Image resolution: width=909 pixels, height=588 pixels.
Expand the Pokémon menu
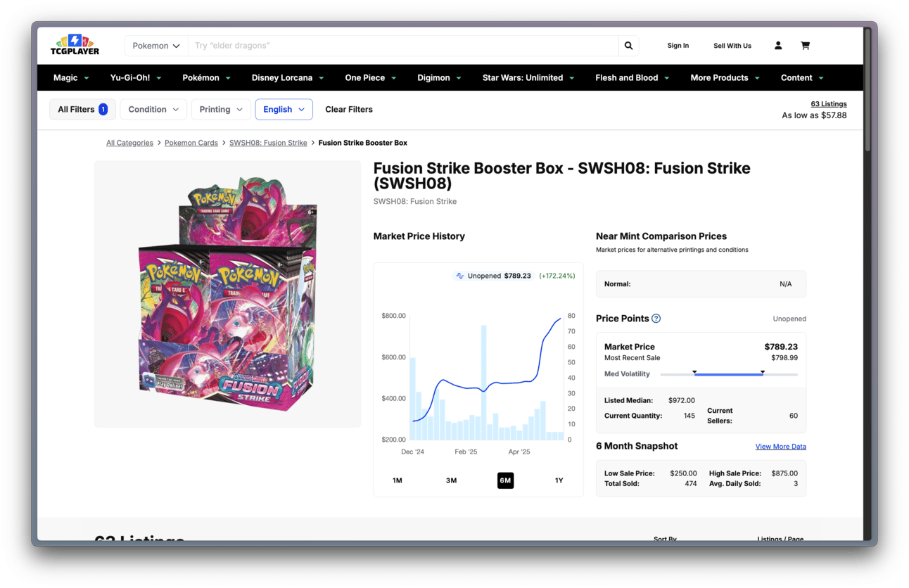[x=206, y=78]
